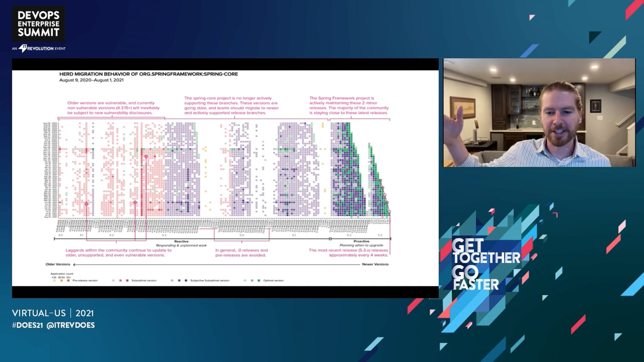
Task: Click the 'Reactive' axis label
Action: coord(181,241)
